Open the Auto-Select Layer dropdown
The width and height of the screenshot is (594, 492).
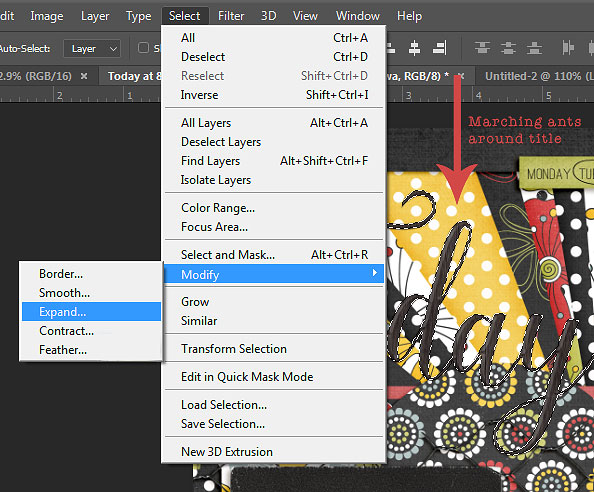tap(92, 48)
